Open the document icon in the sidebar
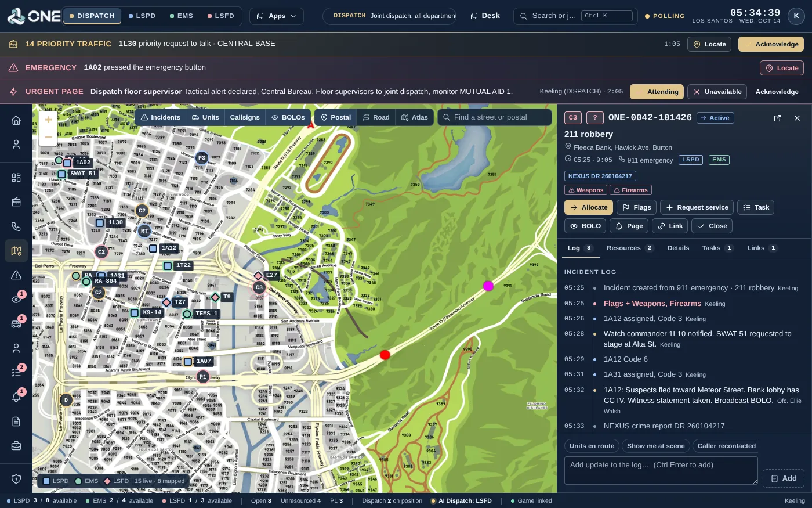 [16, 421]
